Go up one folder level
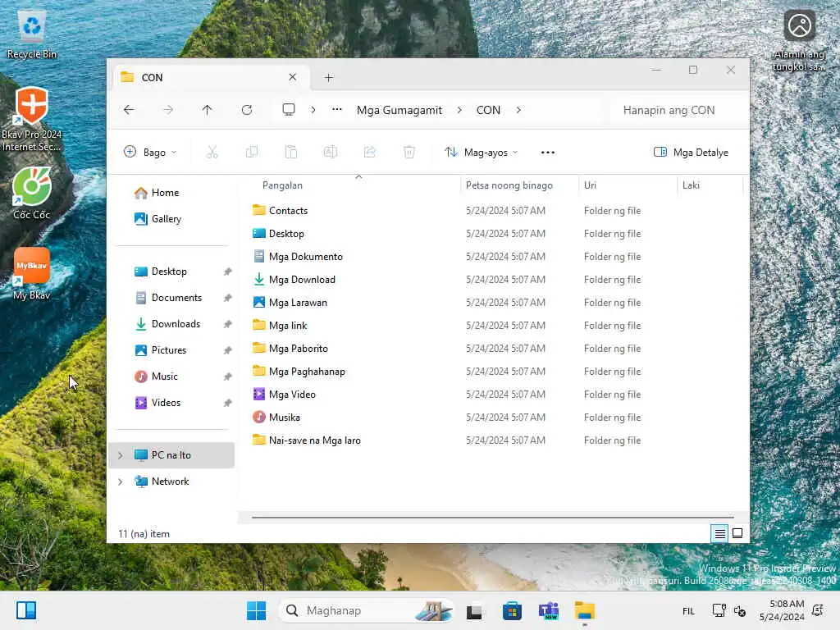 tap(208, 110)
